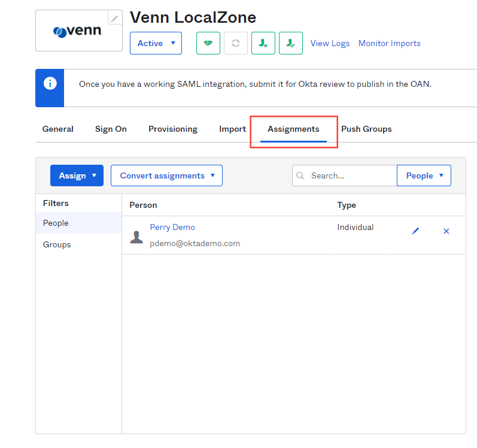477x448 pixels.
Task: Click into the Search input field
Action: click(350, 175)
